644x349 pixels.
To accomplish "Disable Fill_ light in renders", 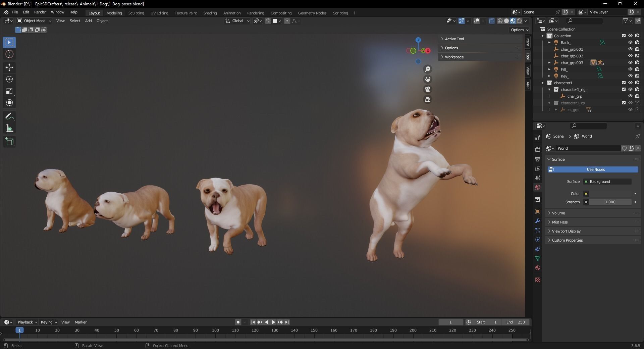I will tap(637, 69).
